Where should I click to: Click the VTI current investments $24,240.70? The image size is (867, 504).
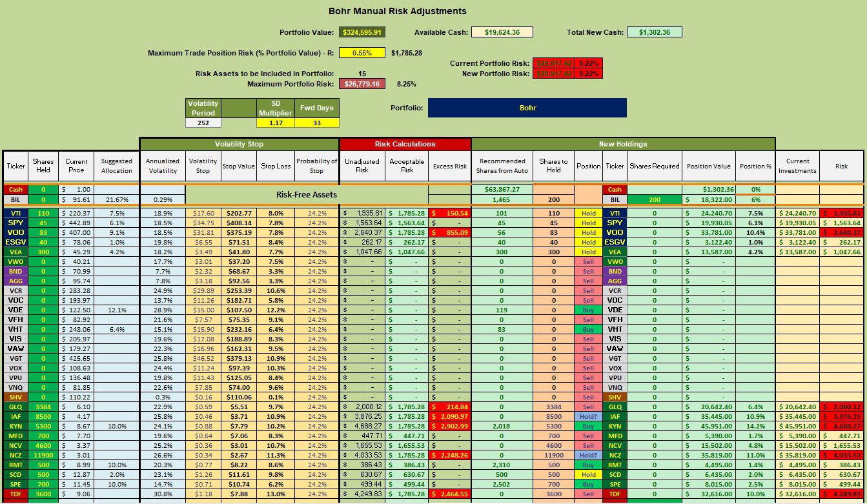(x=798, y=213)
